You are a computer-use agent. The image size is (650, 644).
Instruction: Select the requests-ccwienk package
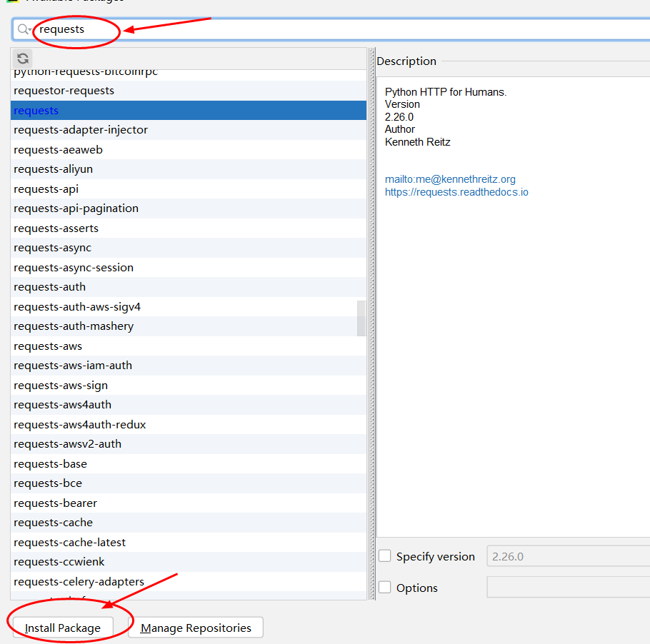(188, 562)
